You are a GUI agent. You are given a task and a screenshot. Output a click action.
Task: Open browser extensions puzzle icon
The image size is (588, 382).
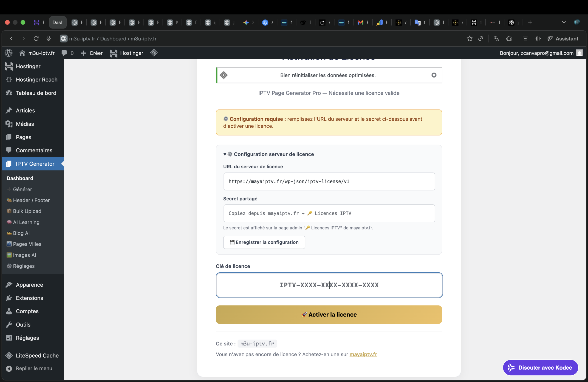pos(509,39)
